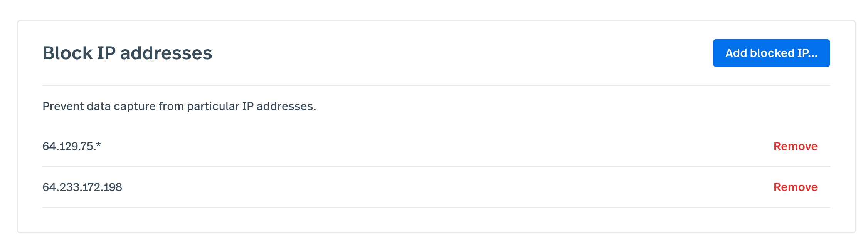This screenshot has width=868, height=244.
Task: Click the Block IP addresses heading
Action: (x=127, y=53)
